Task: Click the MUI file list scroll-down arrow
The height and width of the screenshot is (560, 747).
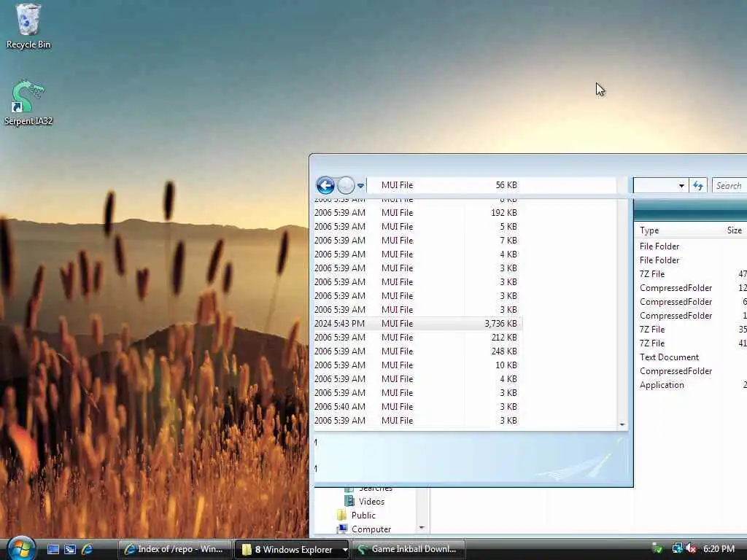Action: [x=622, y=424]
